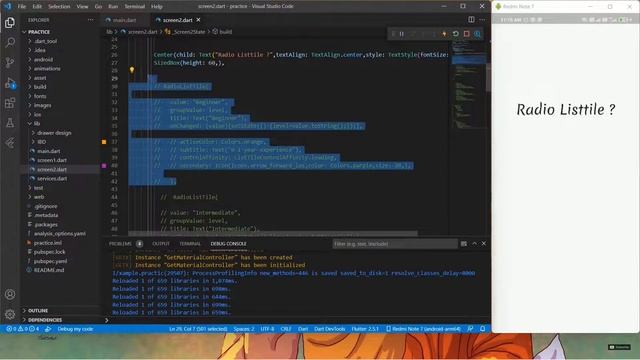Click the editor minimap
Screen dimensions: 640x360
tap(468, 86)
